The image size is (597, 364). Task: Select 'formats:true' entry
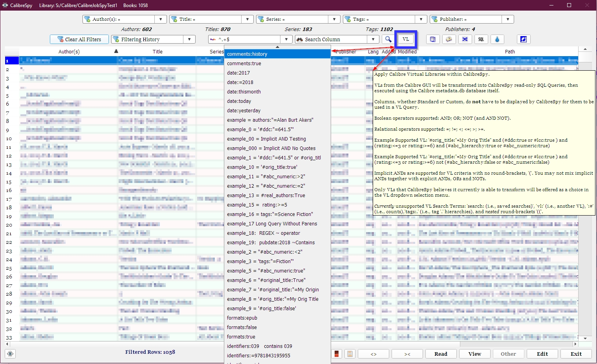[x=277, y=337]
